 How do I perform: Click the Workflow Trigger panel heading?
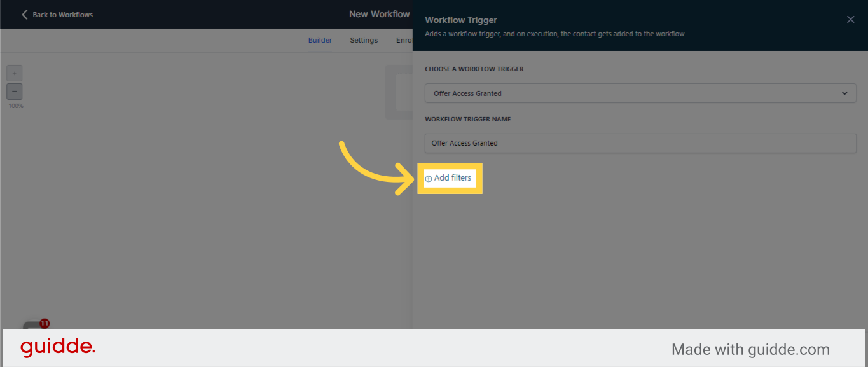click(461, 20)
